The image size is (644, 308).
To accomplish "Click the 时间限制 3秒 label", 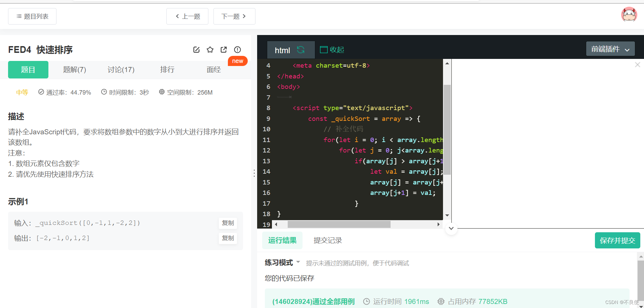I will 125,92.
